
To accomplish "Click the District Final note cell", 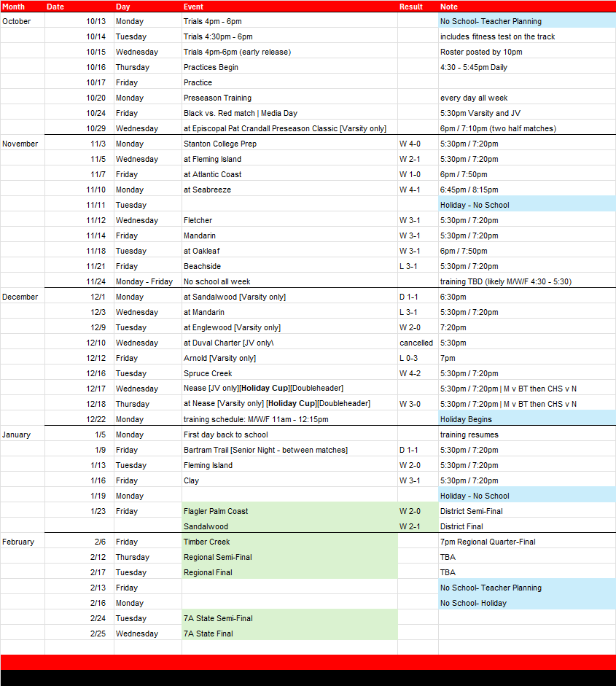I will (461, 527).
